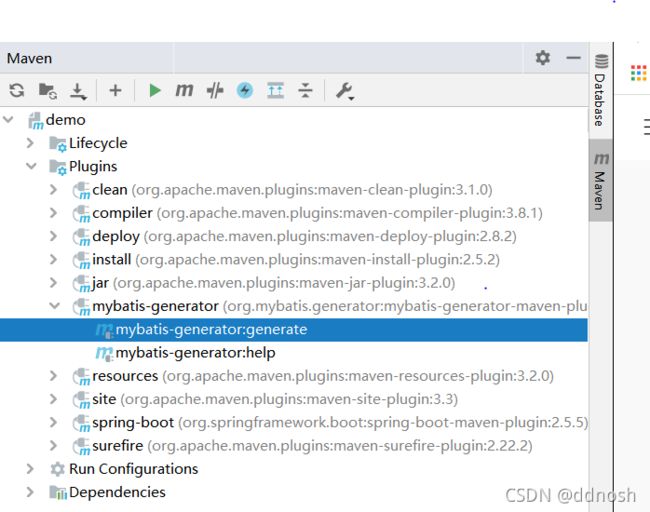Expand the deploy plugin node

53,236
